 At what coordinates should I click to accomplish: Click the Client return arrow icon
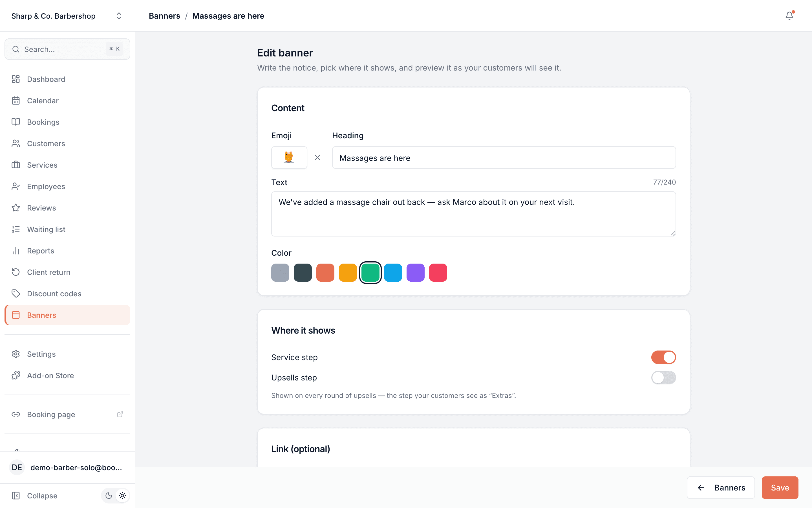tap(16, 272)
